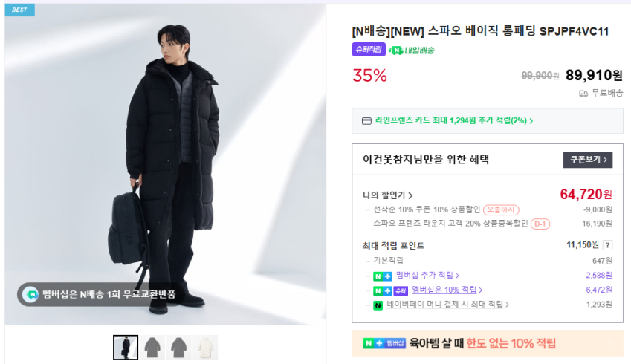The width and height of the screenshot is (631, 364).
Task: Open 멤버십은 10% 적립 link
Action: 447,290
